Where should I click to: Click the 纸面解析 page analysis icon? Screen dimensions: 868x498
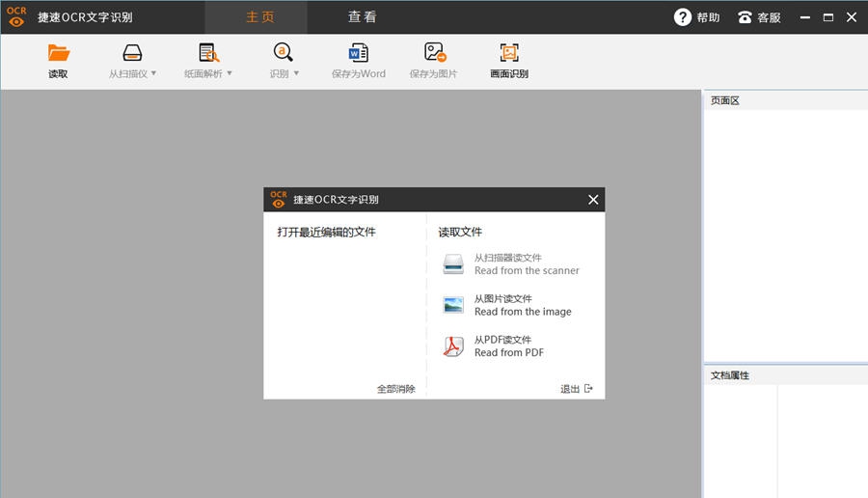point(208,53)
